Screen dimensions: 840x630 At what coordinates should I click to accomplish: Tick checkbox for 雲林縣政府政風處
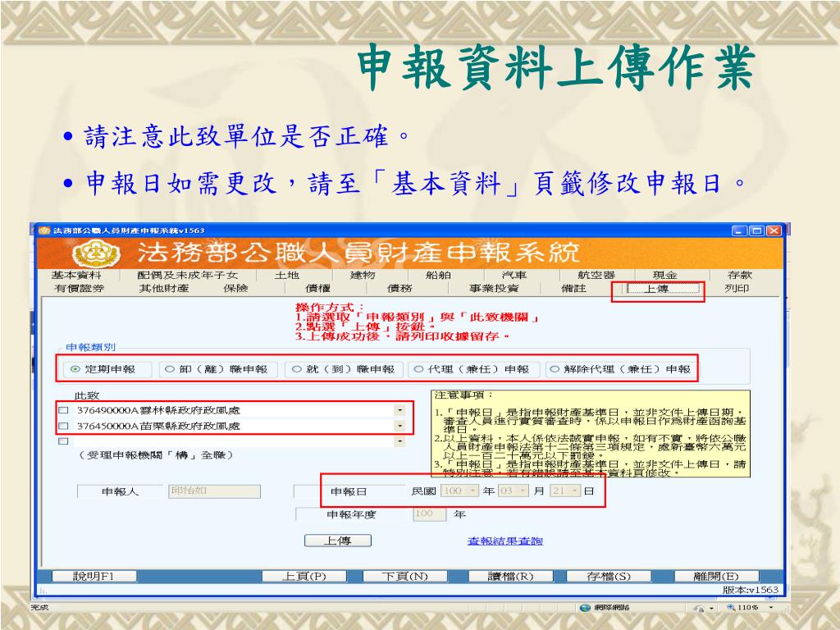(63, 410)
